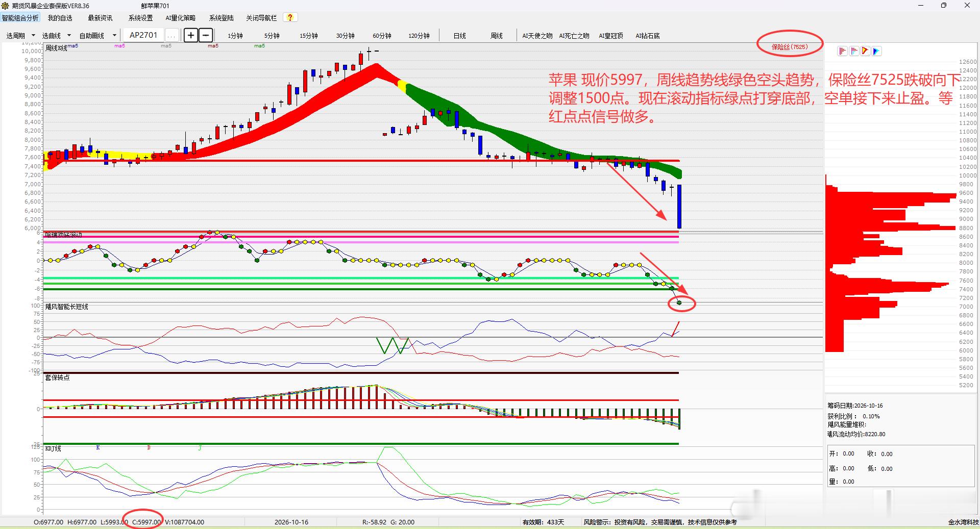Switch to the 120分钟 period
This screenshot has width=980, height=529.
(x=419, y=36)
